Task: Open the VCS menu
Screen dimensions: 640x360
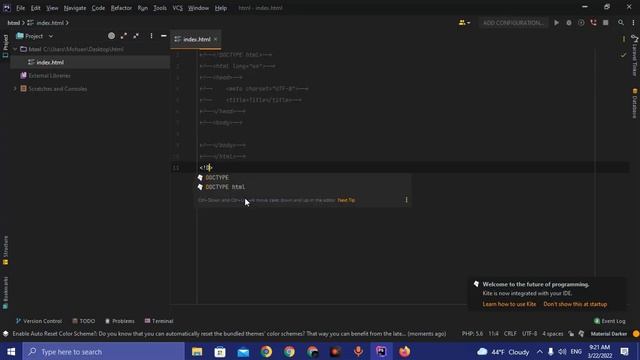Action: (177, 8)
